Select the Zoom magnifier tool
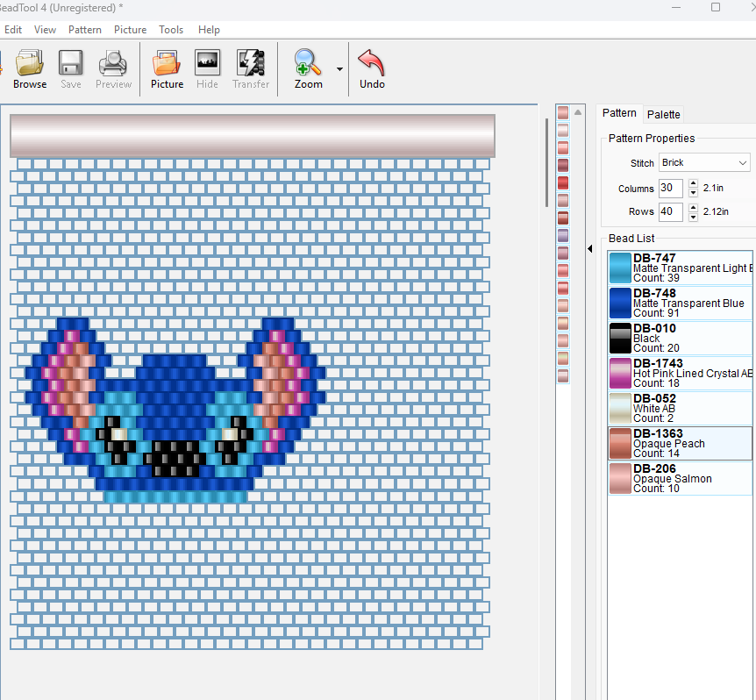 tap(308, 69)
